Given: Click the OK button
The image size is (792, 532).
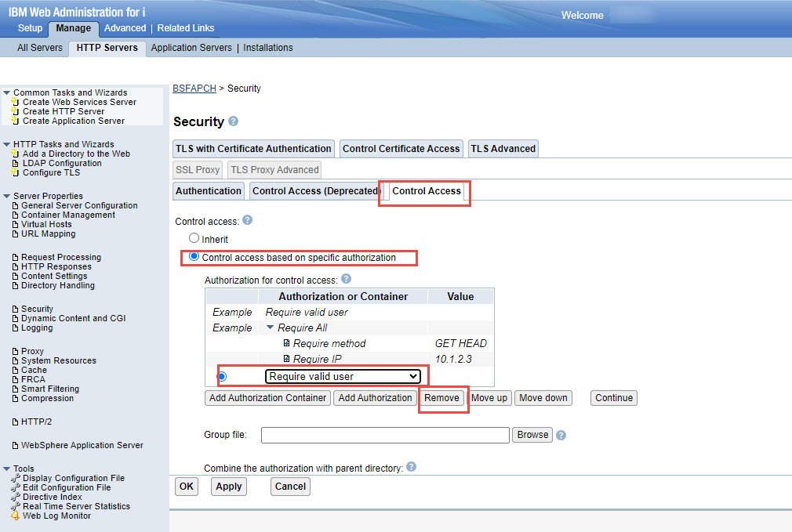Looking at the screenshot, I should click(x=187, y=487).
